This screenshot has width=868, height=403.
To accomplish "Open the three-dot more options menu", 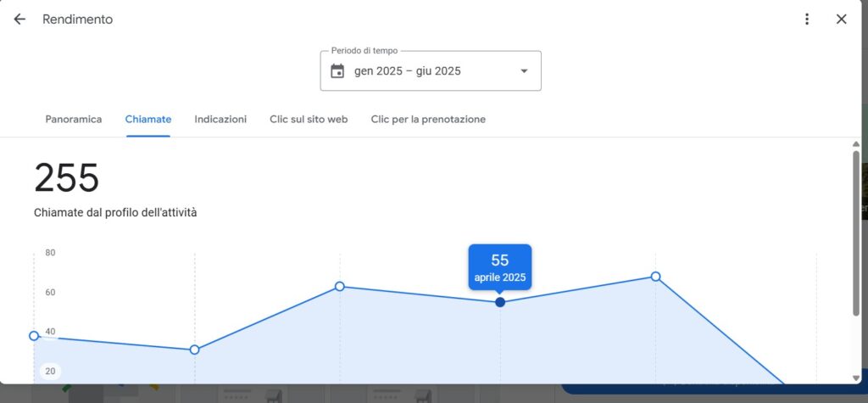I will pos(807,20).
